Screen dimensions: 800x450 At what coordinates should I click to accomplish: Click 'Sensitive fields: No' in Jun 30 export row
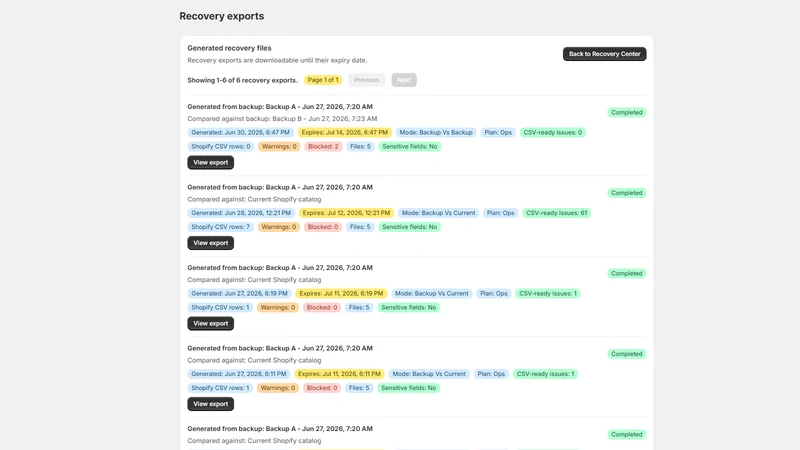click(x=410, y=146)
